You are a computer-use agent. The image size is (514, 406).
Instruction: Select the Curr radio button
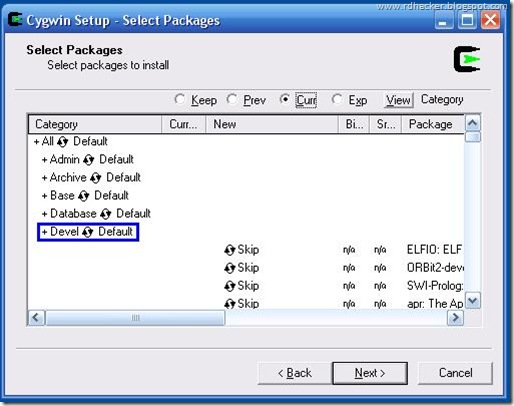coord(285,99)
